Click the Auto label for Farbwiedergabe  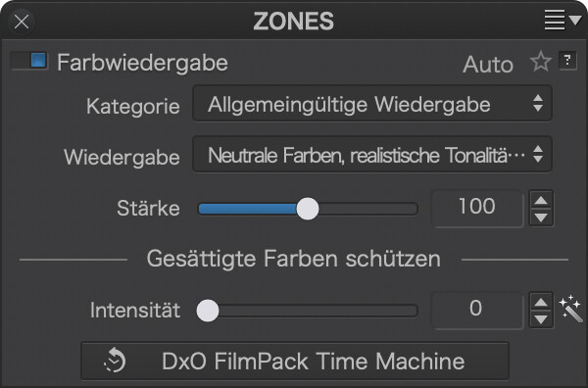click(x=488, y=65)
